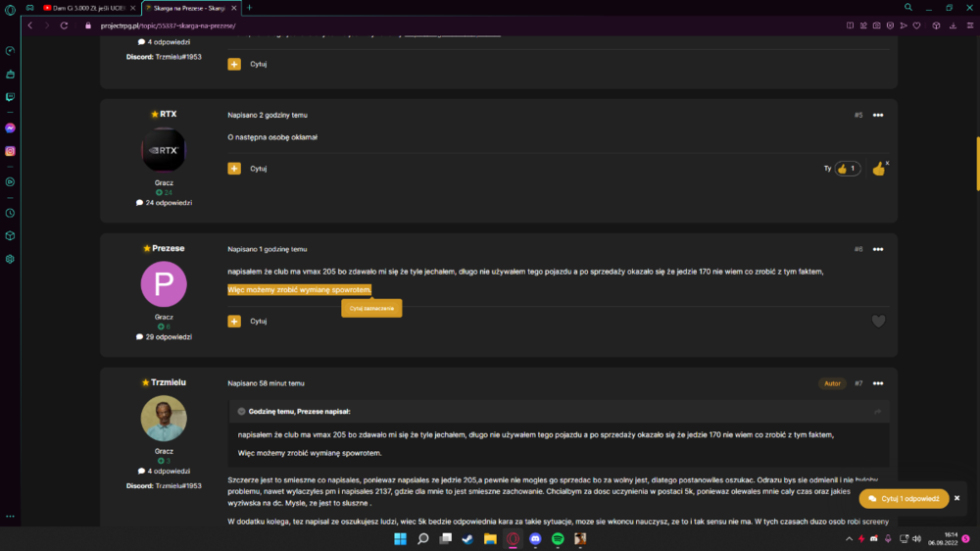Open the reader book icon in address bar
Viewport: 980px width, 551px height.
click(x=850, y=25)
